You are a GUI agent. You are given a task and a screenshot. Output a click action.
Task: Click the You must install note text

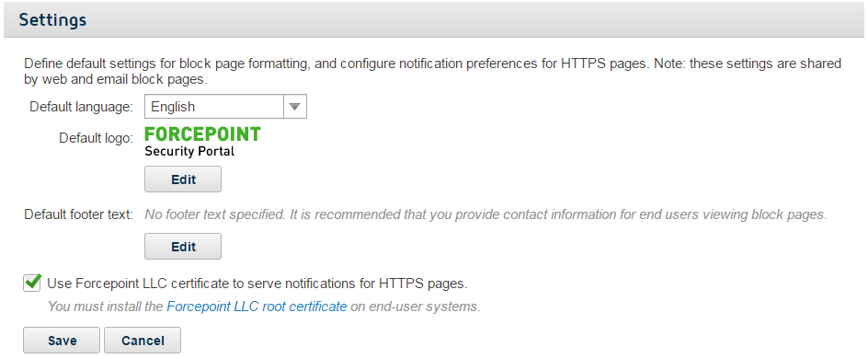(264, 307)
